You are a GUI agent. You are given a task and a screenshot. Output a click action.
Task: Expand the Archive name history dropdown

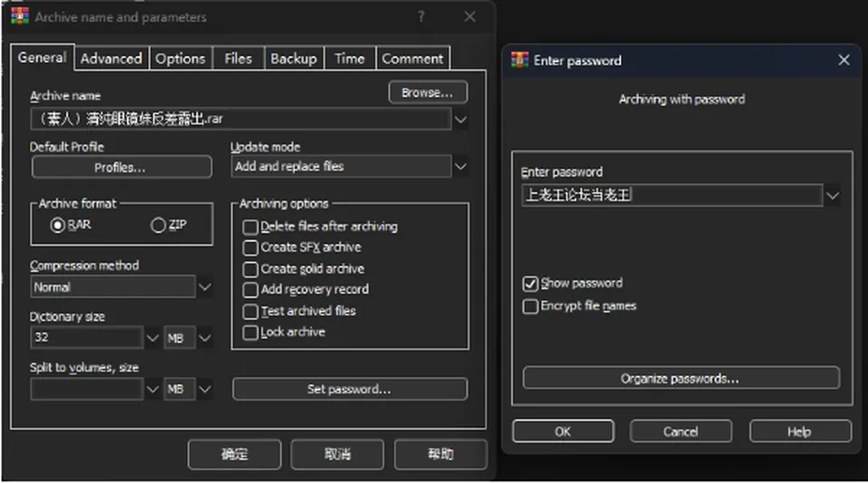point(460,119)
